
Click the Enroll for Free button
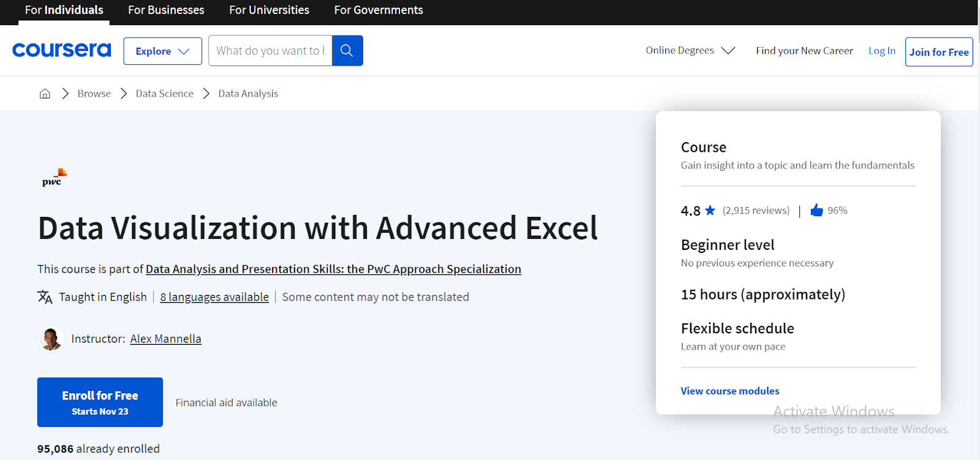click(x=100, y=402)
